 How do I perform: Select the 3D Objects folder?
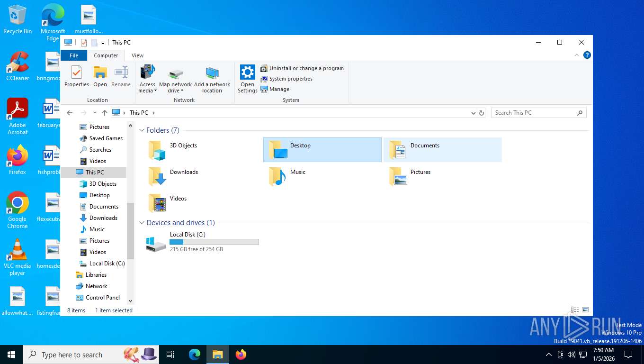(x=202, y=150)
